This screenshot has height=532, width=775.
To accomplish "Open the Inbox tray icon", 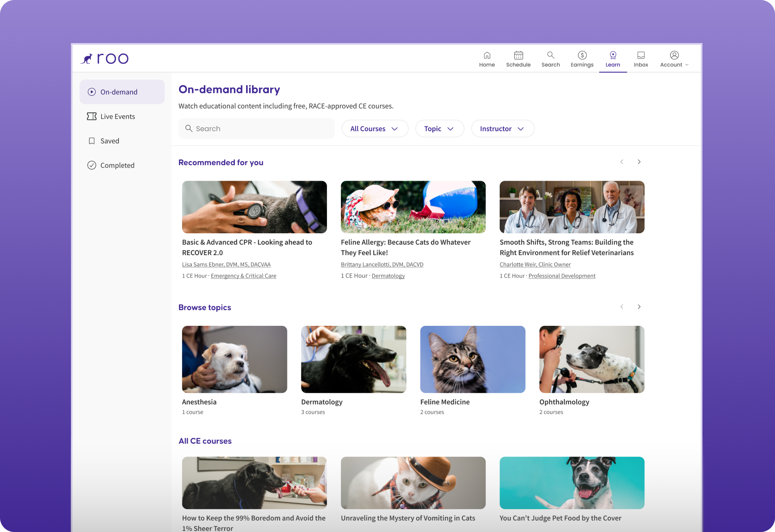I will (x=641, y=55).
